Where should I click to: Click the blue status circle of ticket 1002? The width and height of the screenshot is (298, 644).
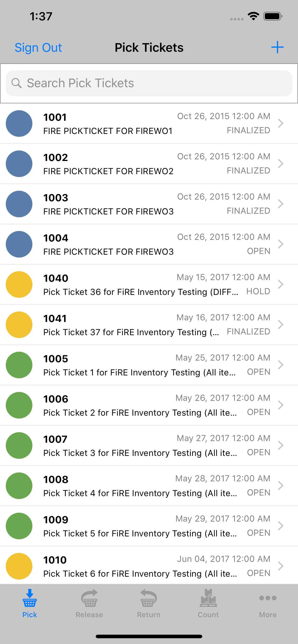pos(19,164)
